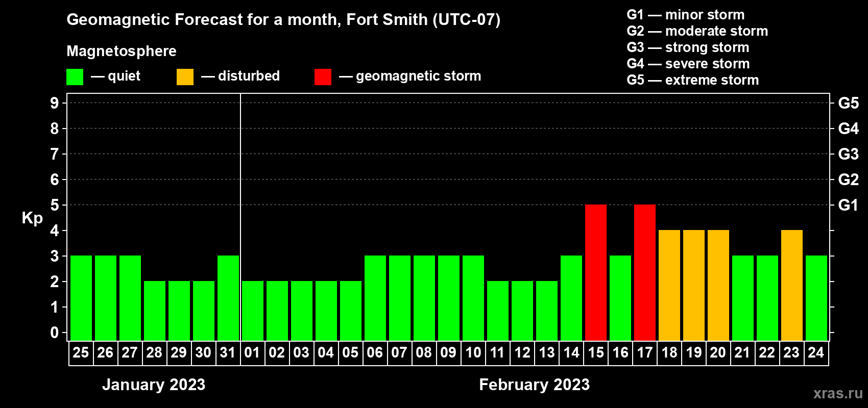The width and height of the screenshot is (868, 408).
Task: Click the 'January 2023' month label
Action: coord(154,385)
